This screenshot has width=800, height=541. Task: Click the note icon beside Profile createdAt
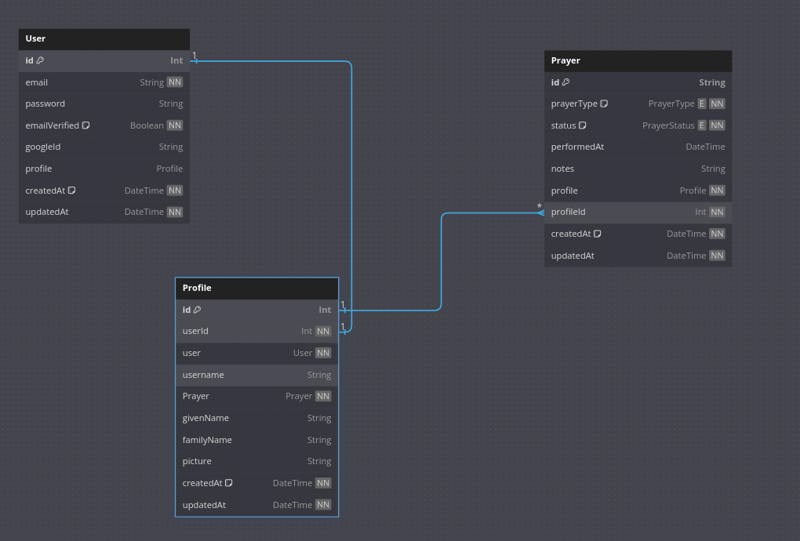coord(229,483)
